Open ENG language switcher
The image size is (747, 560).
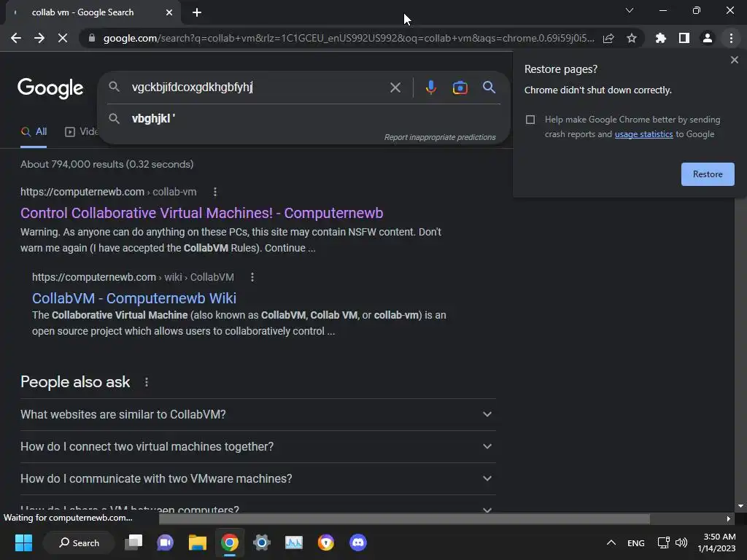pyautogui.click(x=636, y=542)
